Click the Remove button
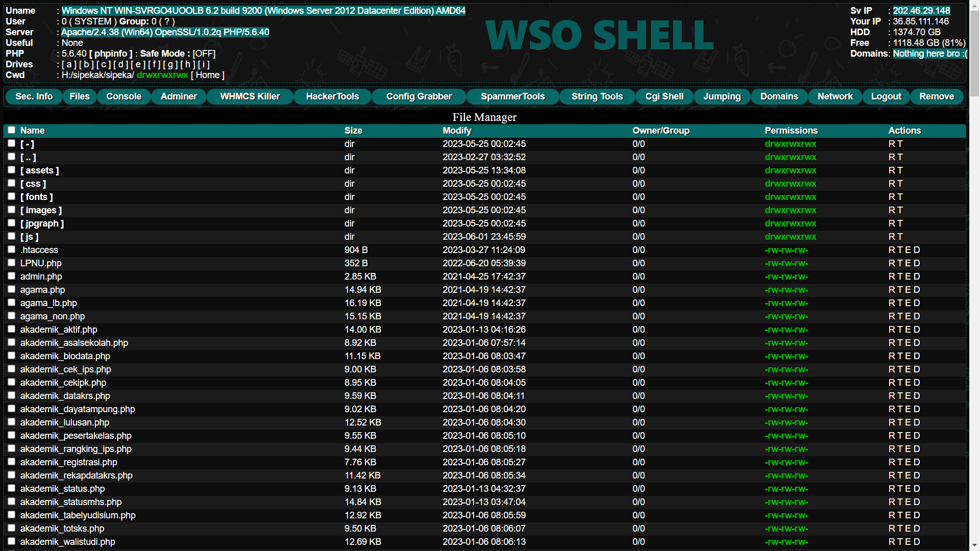 click(937, 96)
